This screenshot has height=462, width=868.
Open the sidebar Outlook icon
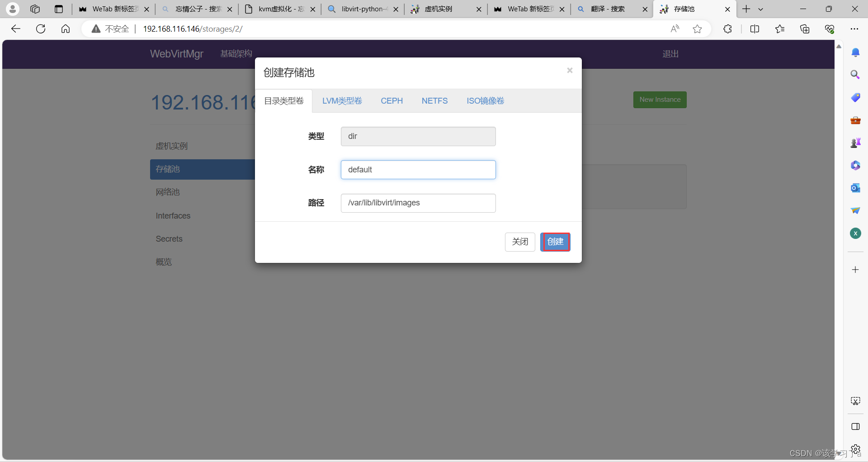855,188
